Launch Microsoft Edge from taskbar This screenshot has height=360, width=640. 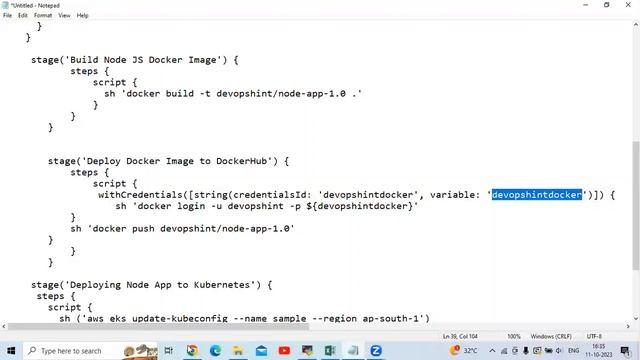click(x=215, y=351)
